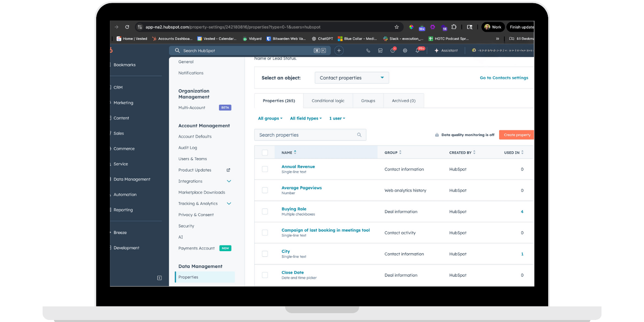Screen dimensions: 644x322
Task: Open the browser extensions puzzle icon
Action: (x=454, y=27)
